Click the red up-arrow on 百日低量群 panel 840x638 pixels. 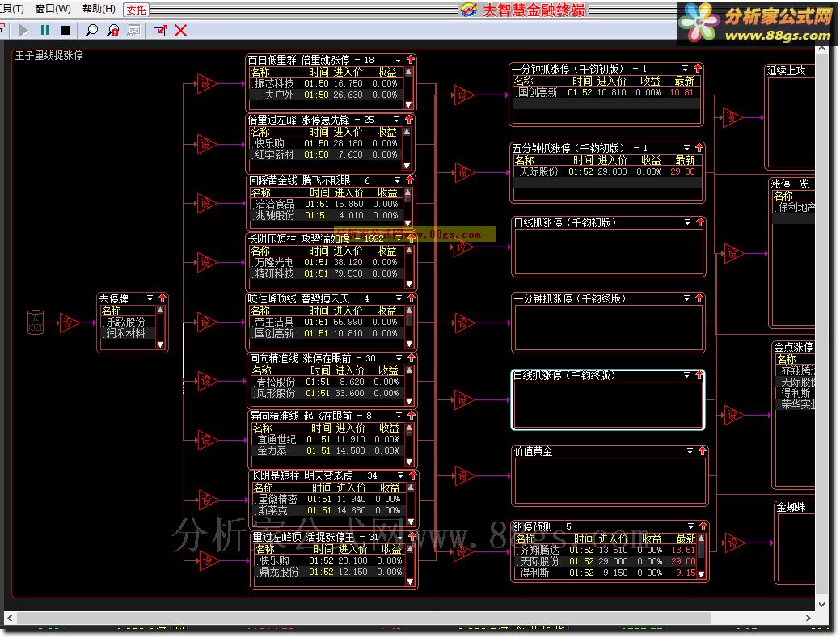coord(411,60)
